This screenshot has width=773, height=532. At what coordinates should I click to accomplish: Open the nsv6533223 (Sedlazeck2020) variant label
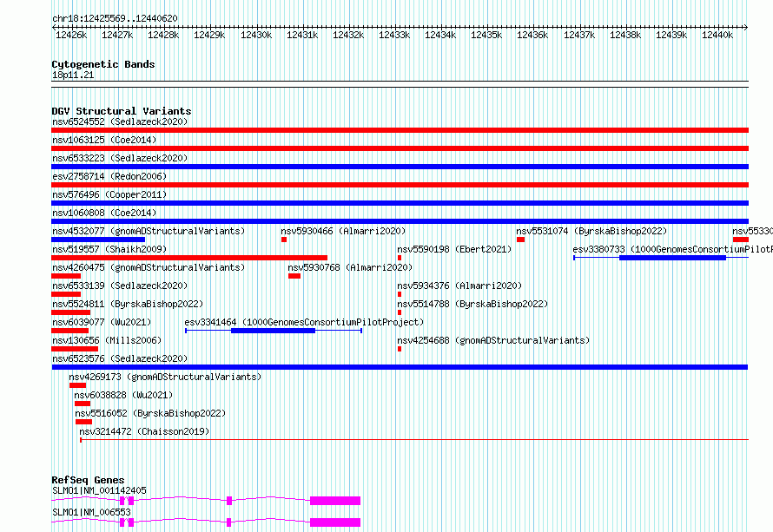pos(120,158)
